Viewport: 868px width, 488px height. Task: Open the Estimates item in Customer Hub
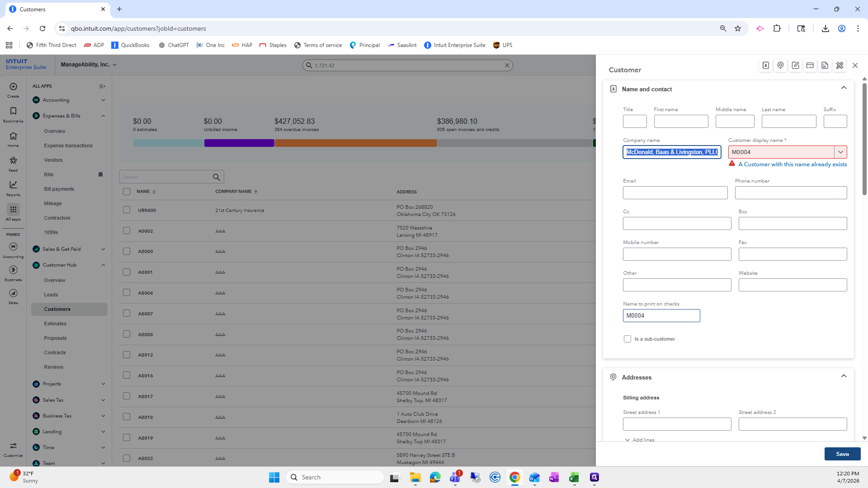click(55, 324)
